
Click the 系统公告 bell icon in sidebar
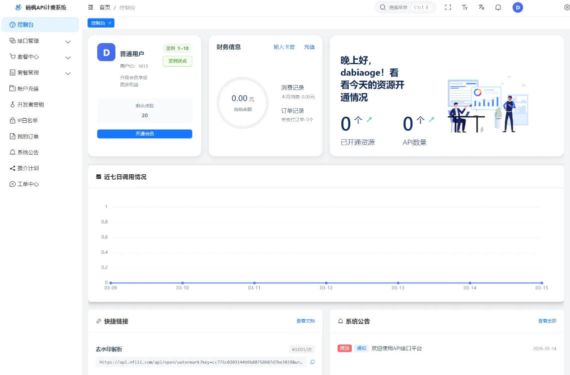click(x=12, y=152)
